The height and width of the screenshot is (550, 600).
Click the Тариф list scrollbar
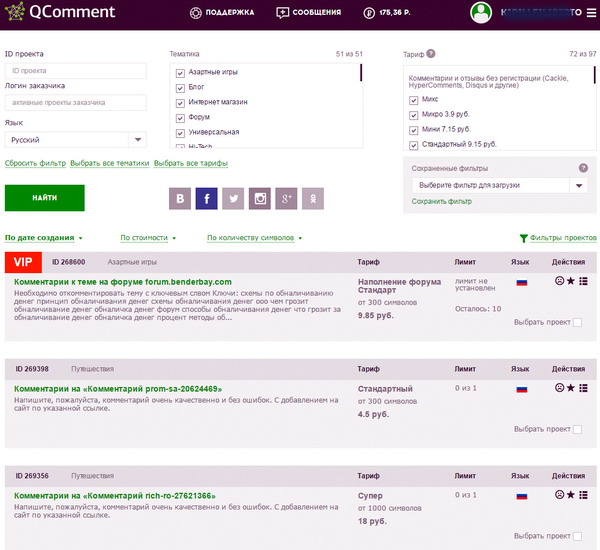click(x=595, y=75)
